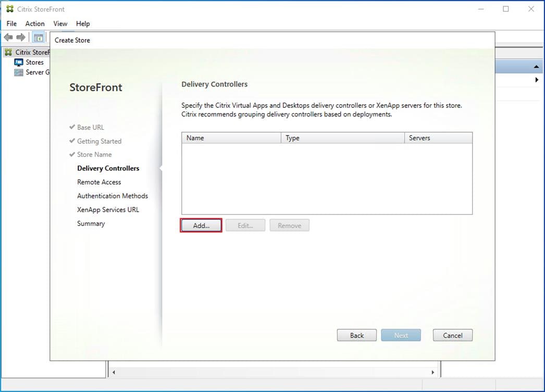
Task: Select the Authentication Methods wizard step
Action: (x=113, y=196)
